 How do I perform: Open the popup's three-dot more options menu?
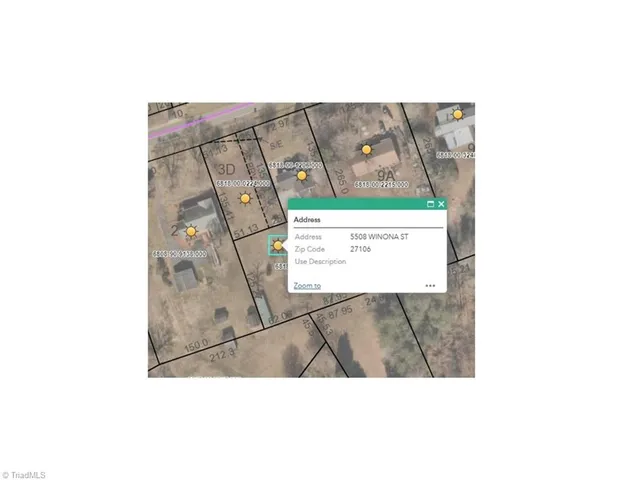point(430,285)
